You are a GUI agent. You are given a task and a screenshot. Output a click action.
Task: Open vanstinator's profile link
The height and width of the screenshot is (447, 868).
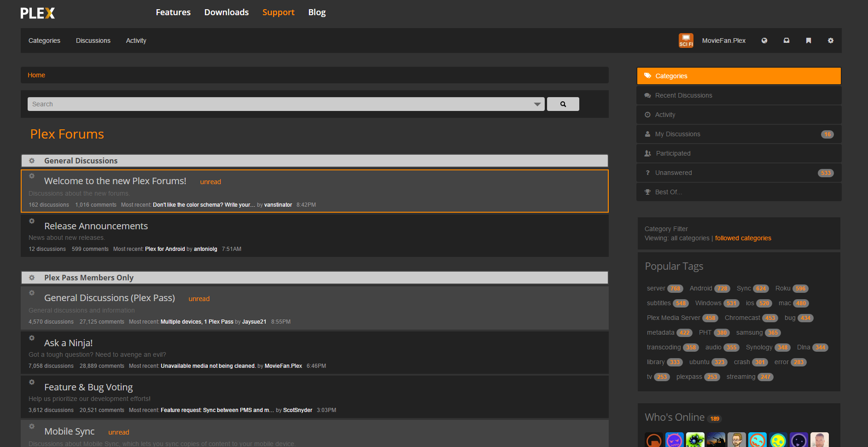278,205
